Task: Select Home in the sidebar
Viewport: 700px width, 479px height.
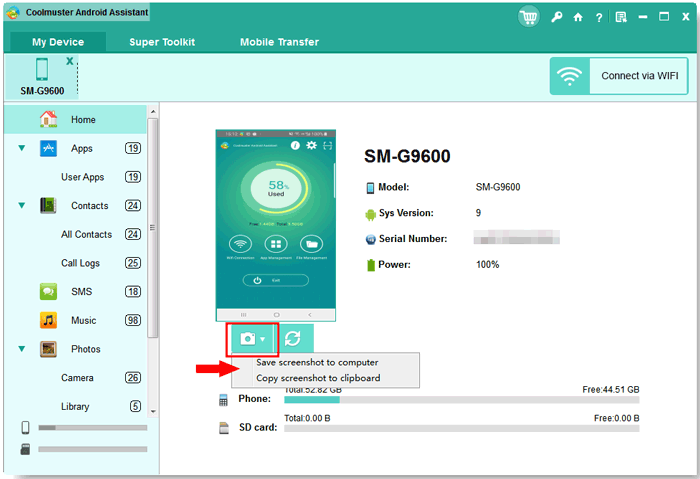Action: [x=75, y=120]
